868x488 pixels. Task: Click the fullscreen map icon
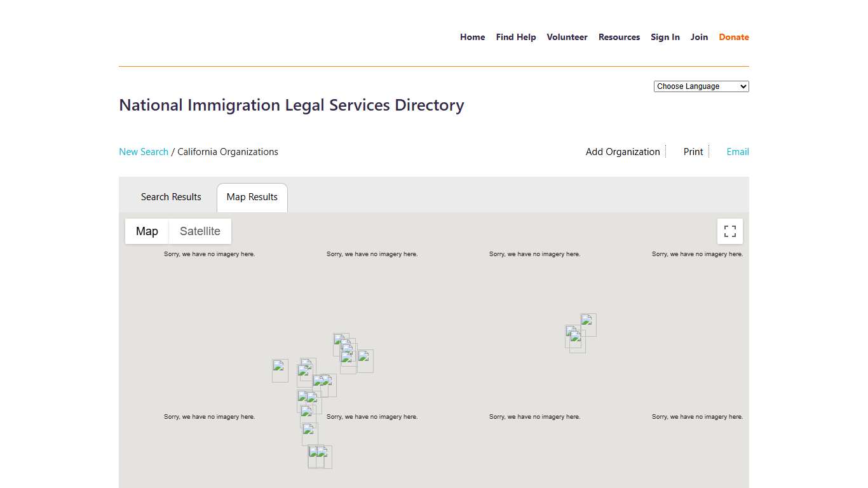pyautogui.click(x=729, y=231)
